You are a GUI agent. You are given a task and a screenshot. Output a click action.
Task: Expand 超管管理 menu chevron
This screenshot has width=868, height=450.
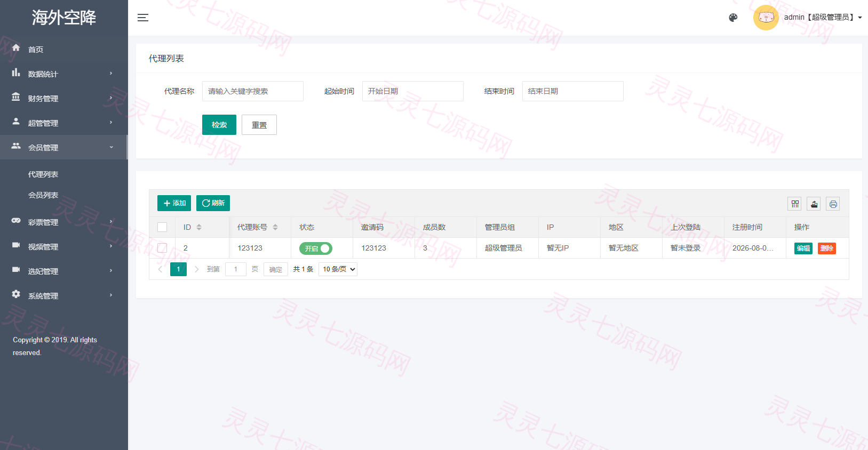[x=111, y=123]
